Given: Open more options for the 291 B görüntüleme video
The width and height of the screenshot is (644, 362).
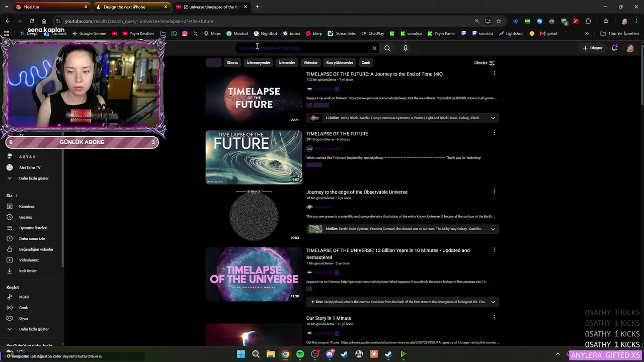Looking at the screenshot, I should pyautogui.click(x=494, y=133).
